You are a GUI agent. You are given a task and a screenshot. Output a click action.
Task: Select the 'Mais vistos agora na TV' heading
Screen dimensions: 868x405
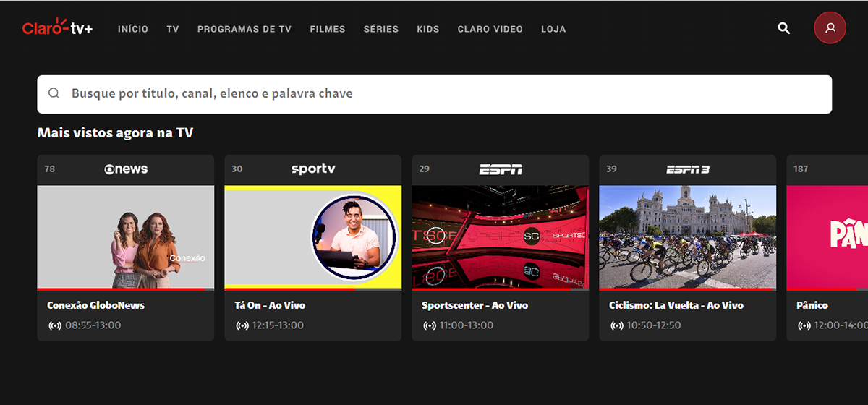[x=115, y=133]
